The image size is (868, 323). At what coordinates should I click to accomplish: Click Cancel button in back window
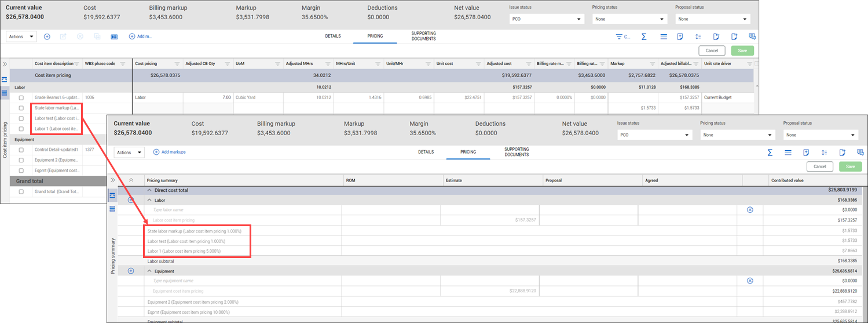point(712,50)
